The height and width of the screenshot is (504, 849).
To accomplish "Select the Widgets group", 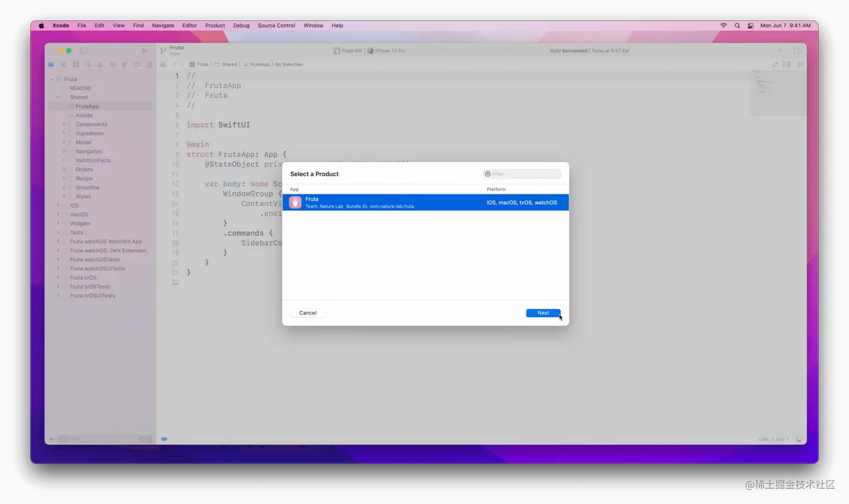I will tap(80, 223).
